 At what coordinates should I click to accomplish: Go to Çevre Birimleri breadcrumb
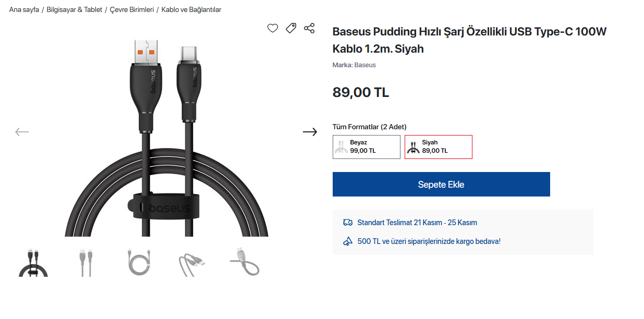[x=132, y=10]
